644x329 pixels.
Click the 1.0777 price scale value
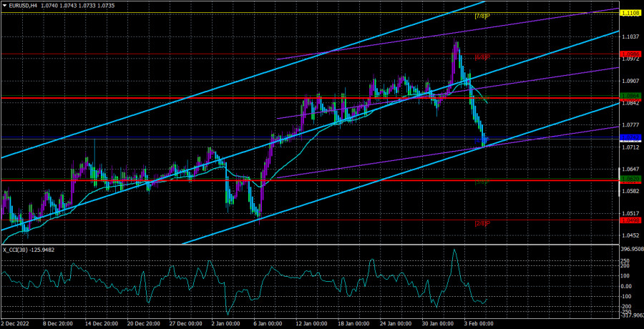pyautogui.click(x=631, y=125)
